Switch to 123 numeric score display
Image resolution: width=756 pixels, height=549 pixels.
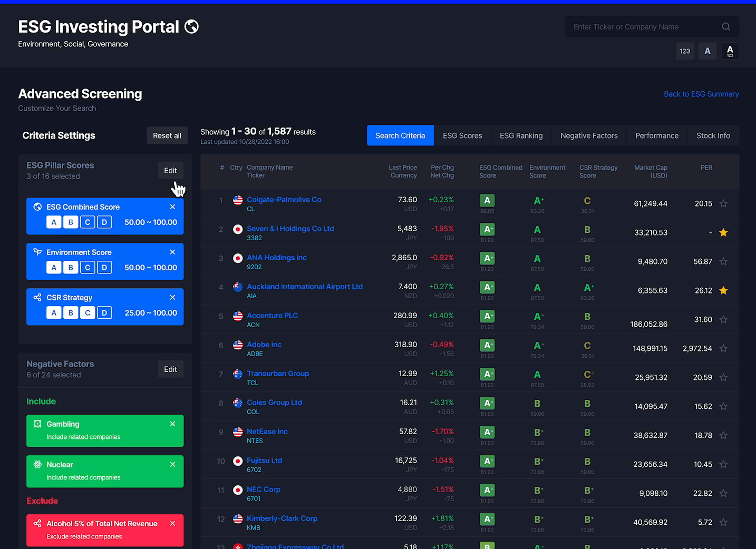tap(685, 51)
